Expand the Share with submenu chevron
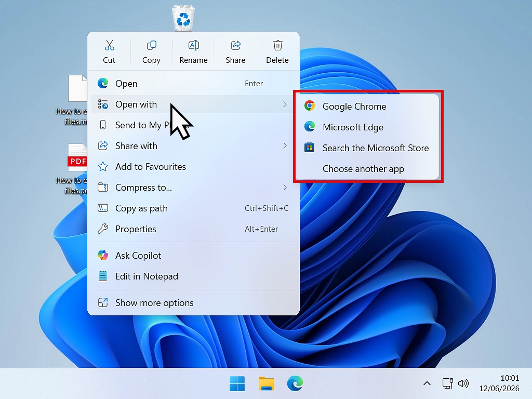532x399 pixels. (x=285, y=146)
